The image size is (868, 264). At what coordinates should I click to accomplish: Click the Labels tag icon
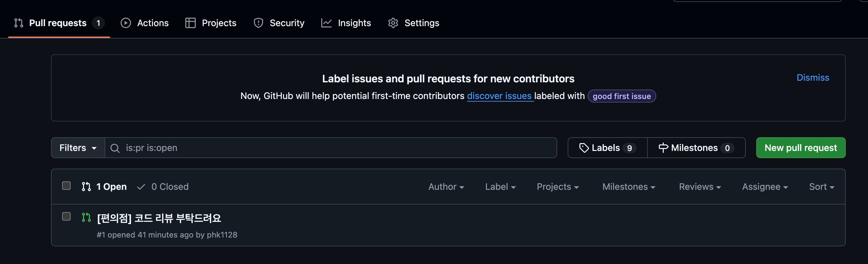pyautogui.click(x=584, y=148)
